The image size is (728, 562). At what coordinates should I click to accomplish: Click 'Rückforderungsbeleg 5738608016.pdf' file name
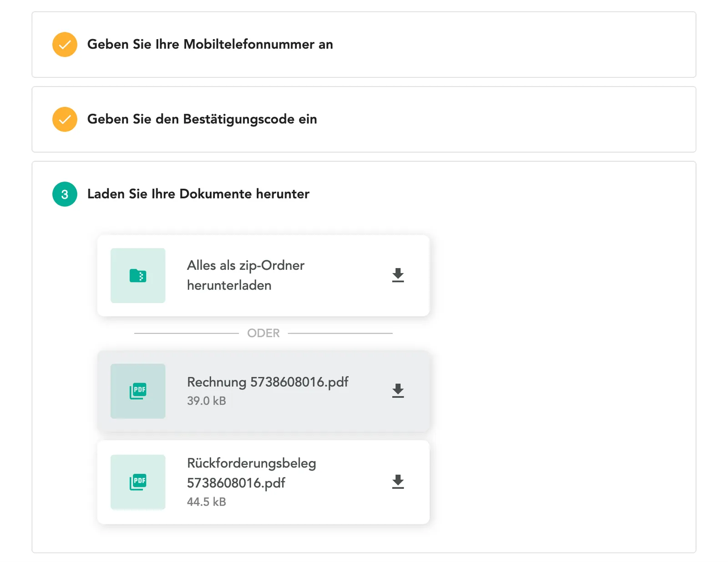coord(252,473)
